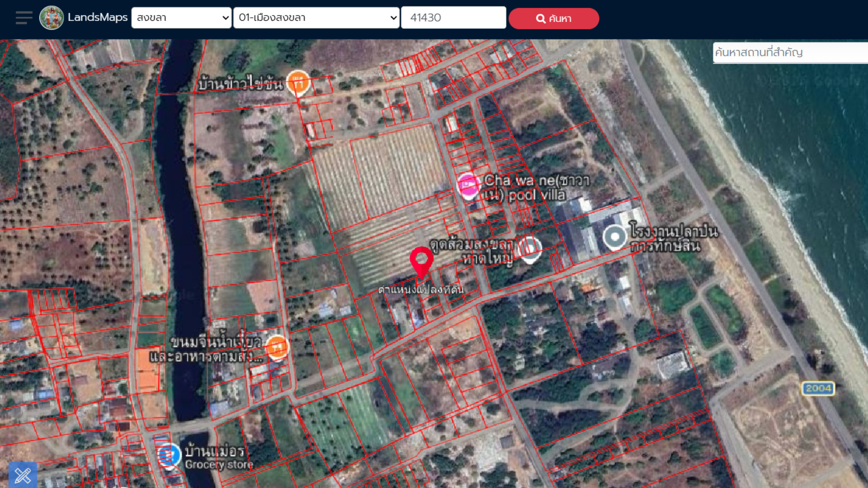Open the สงขลา province dropdown
Image resolution: width=868 pixels, height=488 pixels.
coord(181,18)
